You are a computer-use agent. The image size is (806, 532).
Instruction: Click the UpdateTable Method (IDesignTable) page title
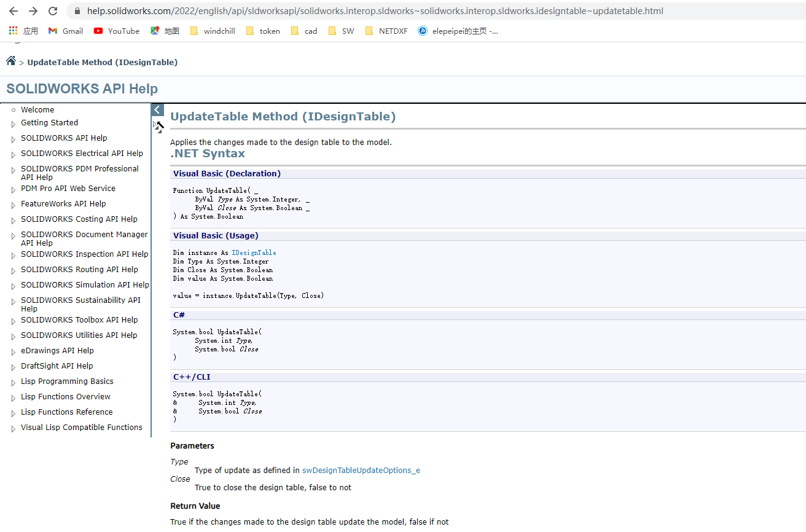pyautogui.click(x=283, y=117)
